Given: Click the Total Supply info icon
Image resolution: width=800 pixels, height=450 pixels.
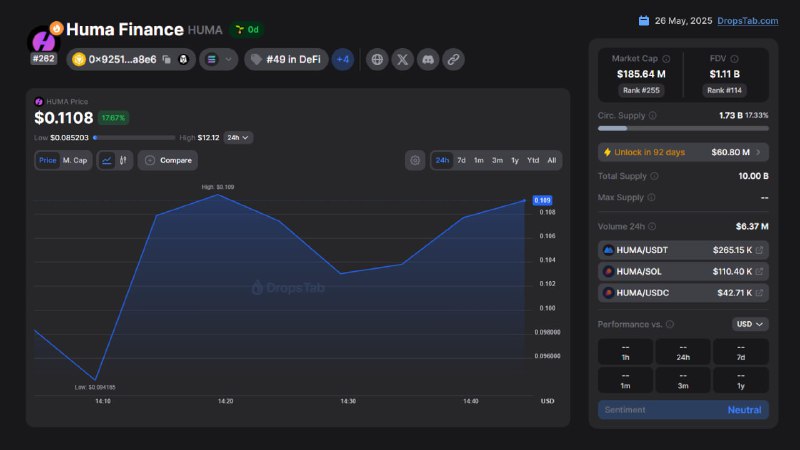Looking at the screenshot, I should [x=654, y=176].
